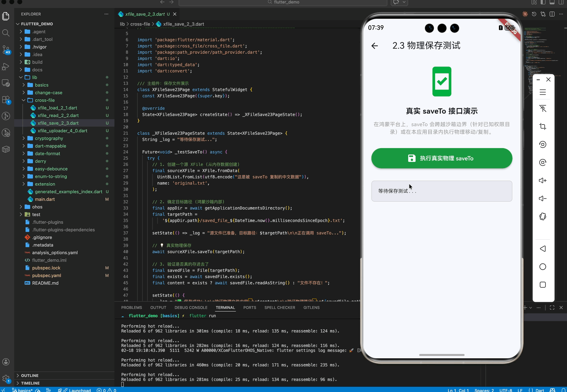The width and height of the screenshot is (567, 392).
Task: Close the xfile_save_2_3.dart editor tab
Action: (x=175, y=14)
